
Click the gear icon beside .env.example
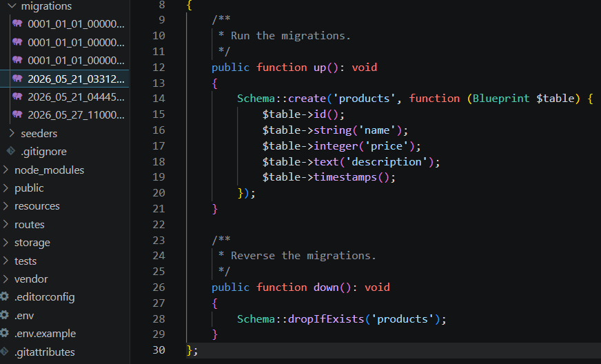click(x=4, y=333)
